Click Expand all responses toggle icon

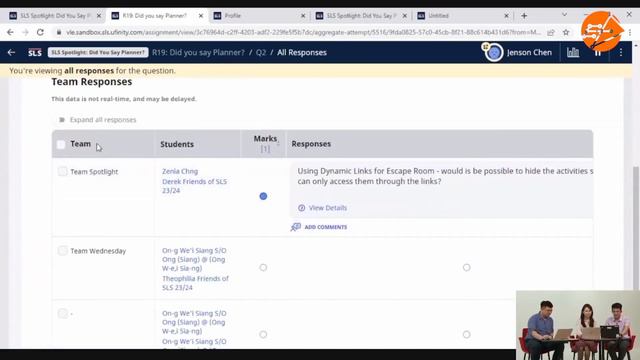tap(62, 120)
